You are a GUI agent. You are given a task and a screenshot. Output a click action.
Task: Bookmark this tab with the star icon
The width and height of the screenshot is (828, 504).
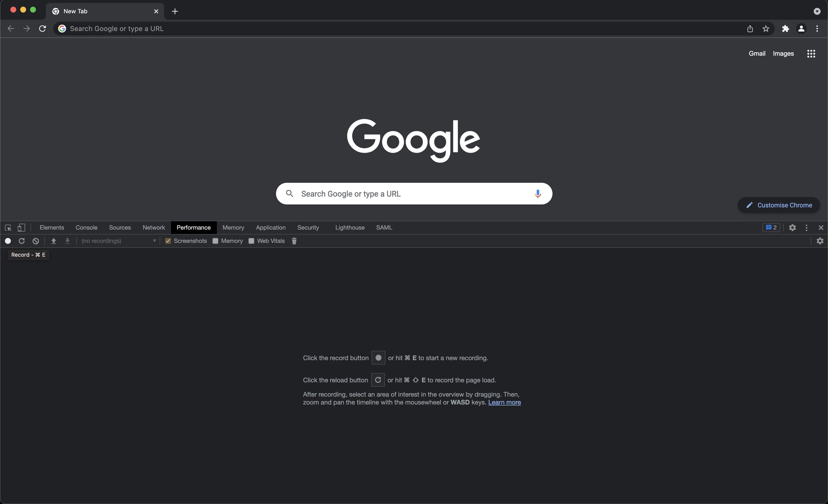pyautogui.click(x=766, y=29)
